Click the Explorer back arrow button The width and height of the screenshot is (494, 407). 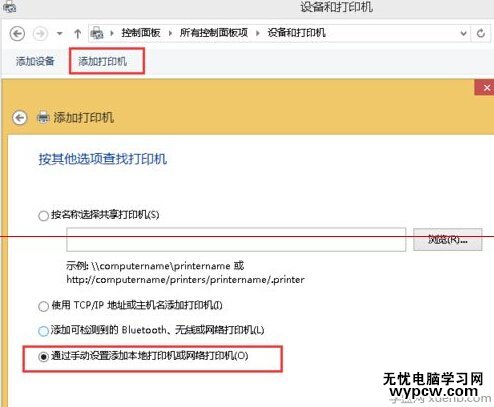tap(17, 33)
